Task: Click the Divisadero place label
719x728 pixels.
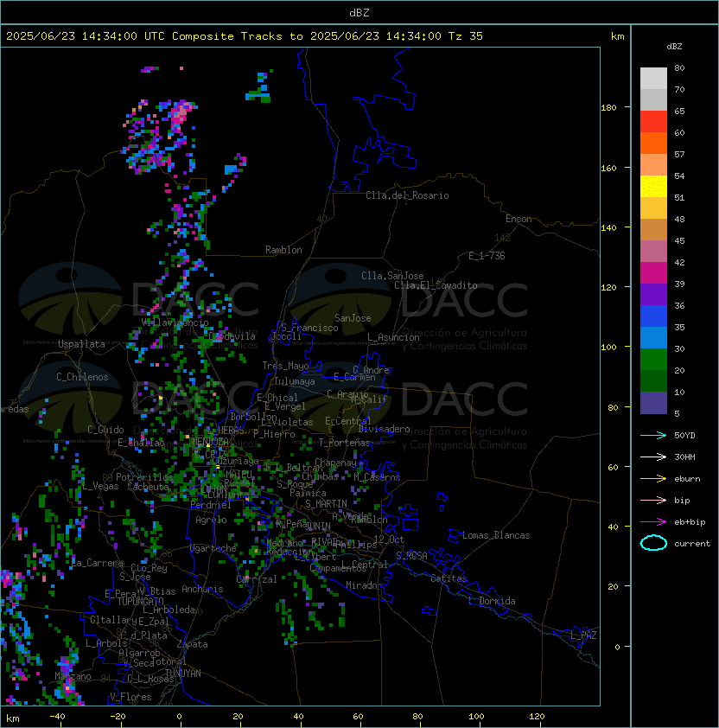Action: coord(385,429)
